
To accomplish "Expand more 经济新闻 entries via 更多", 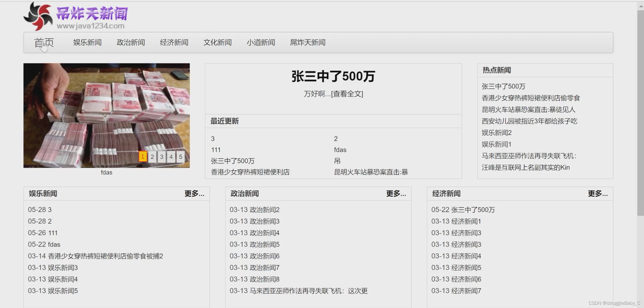I will [x=598, y=193].
